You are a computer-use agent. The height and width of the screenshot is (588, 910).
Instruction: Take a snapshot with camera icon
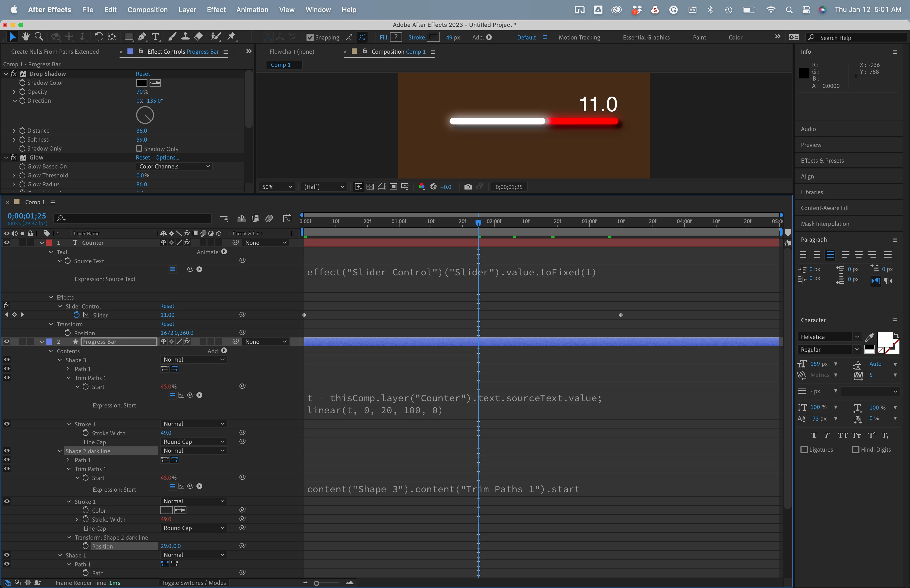pyautogui.click(x=468, y=187)
